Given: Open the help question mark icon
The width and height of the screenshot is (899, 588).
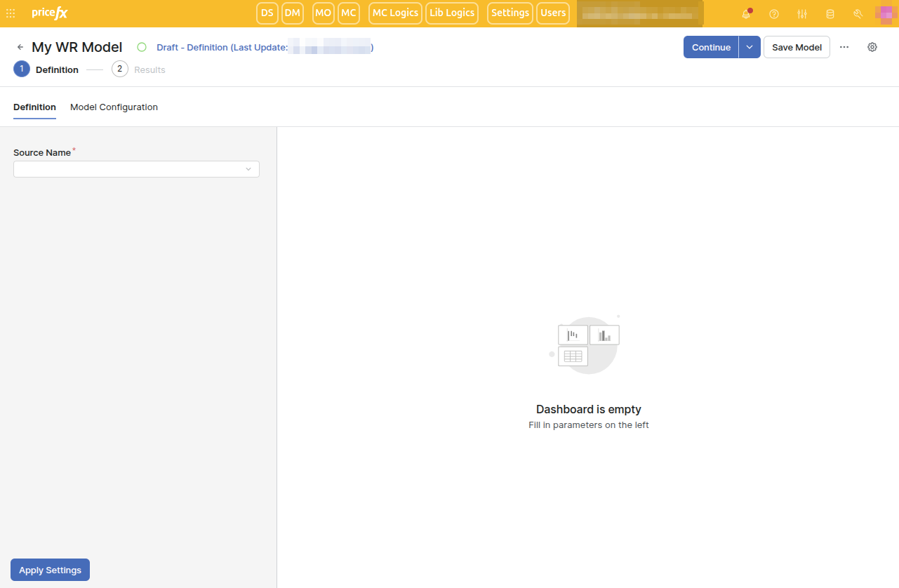Looking at the screenshot, I should point(774,14).
